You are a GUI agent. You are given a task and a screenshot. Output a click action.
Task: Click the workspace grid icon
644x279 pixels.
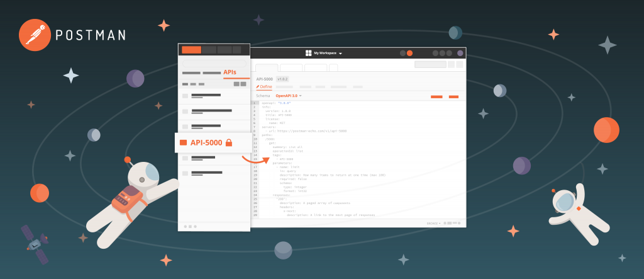coord(308,53)
